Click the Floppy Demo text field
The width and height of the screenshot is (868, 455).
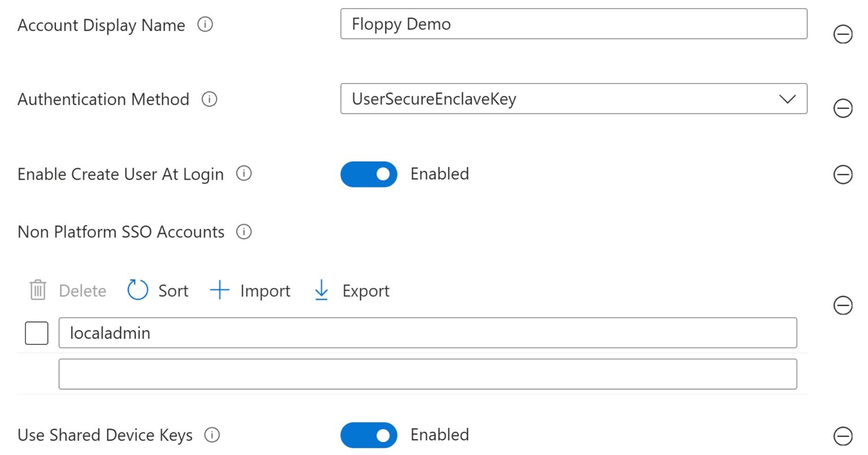click(x=574, y=24)
